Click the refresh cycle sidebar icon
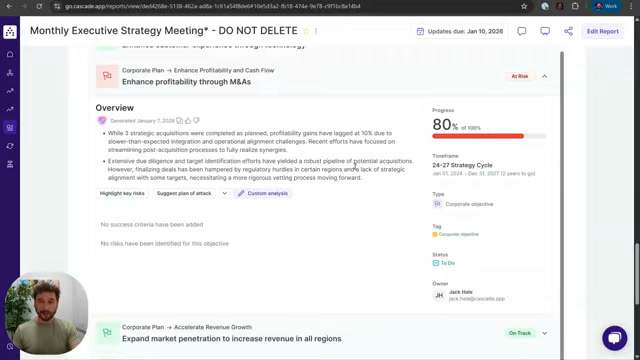Image resolution: width=640 pixels, height=360 pixels. point(10,146)
